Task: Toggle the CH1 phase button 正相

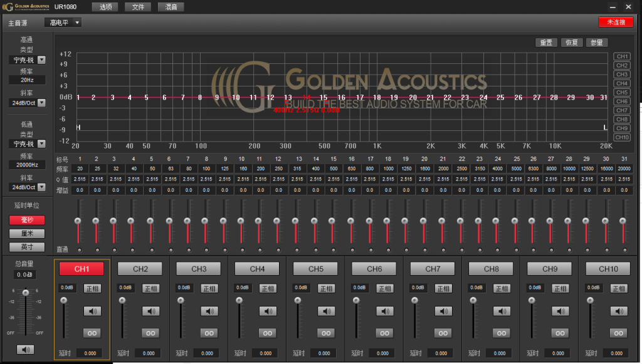Action: (92, 288)
